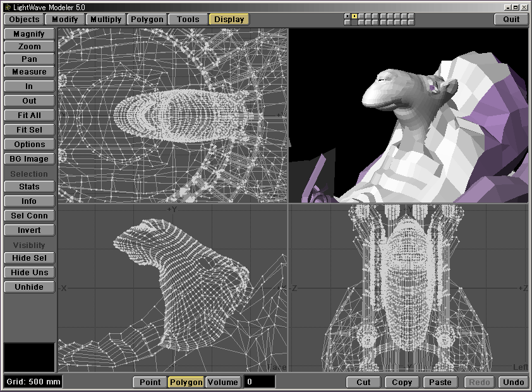Click the highlighted second layer button

[354, 16]
